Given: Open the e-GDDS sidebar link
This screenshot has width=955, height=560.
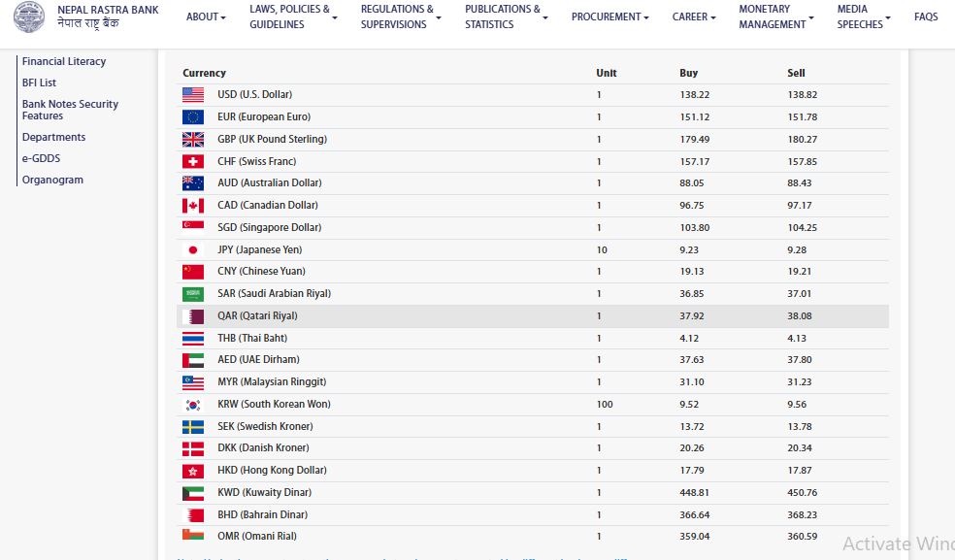Looking at the screenshot, I should pyautogui.click(x=42, y=158).
